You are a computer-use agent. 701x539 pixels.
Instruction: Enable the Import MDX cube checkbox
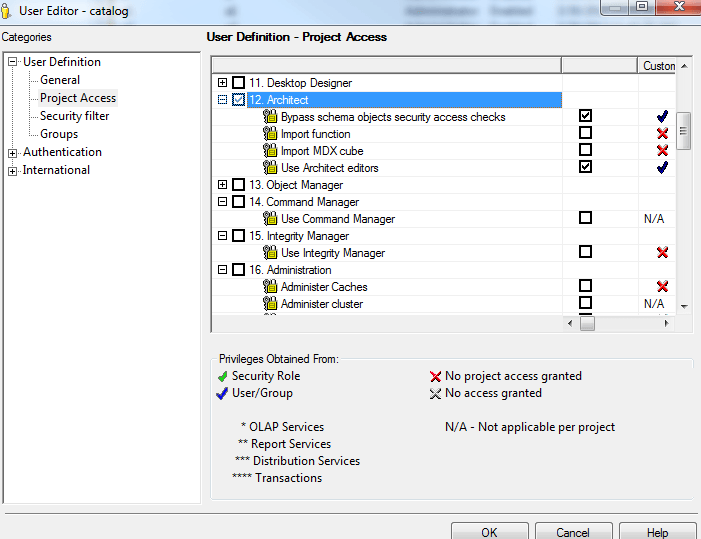click(585, 150)
